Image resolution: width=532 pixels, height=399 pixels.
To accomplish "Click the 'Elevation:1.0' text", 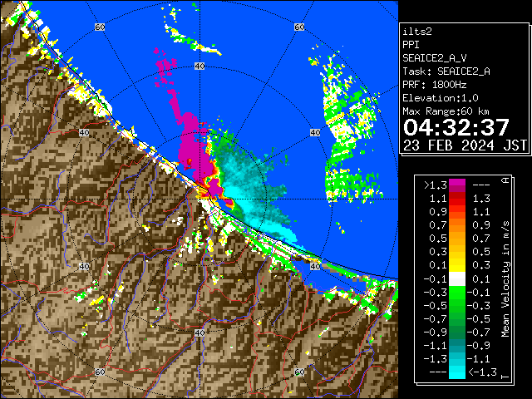I will [441, 98].
